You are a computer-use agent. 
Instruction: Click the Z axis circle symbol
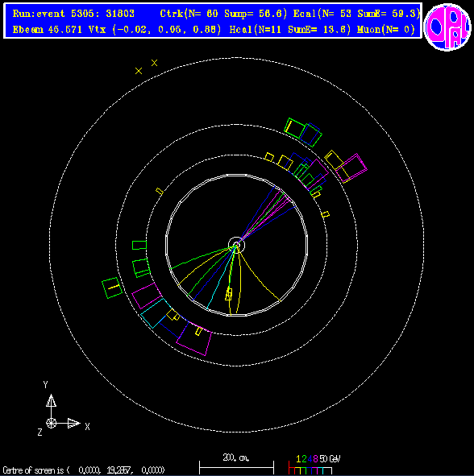coord(51,423)
